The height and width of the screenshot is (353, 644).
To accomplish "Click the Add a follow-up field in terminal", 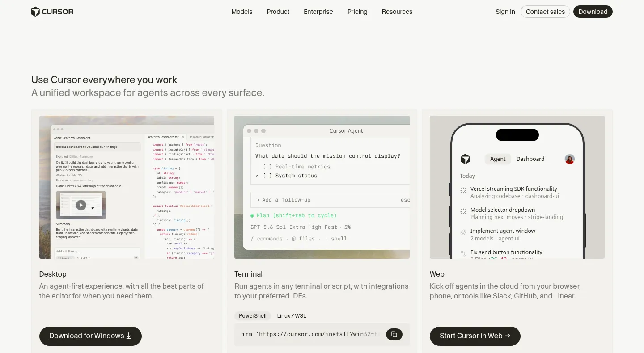I will pyautogui.click(x=330, y=200).
